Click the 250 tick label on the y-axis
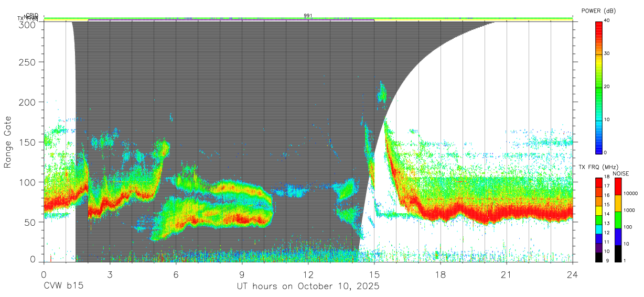644x297 pixels. pyautogui.click(x=28, y=62)
